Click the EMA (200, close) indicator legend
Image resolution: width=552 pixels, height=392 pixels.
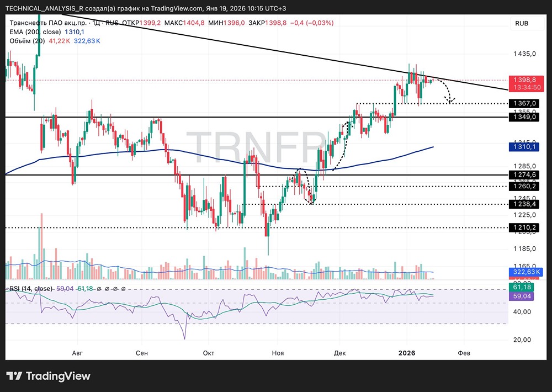35,32
